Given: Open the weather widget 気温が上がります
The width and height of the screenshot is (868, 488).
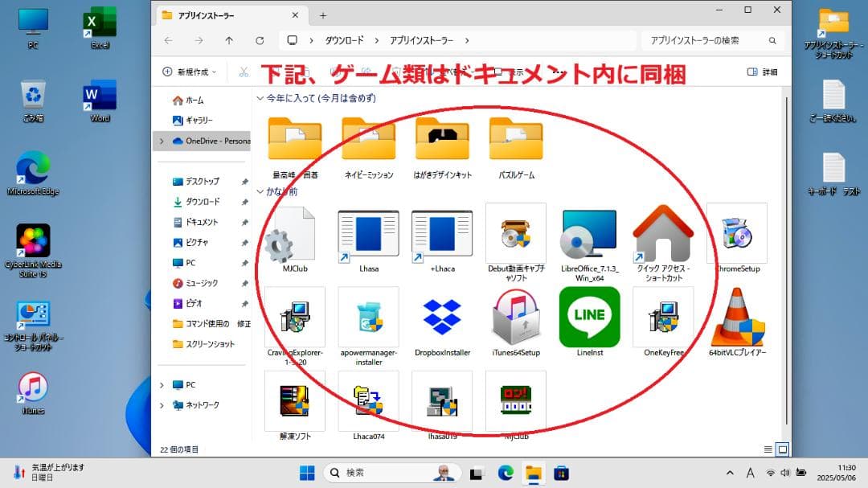Looking at the screenshot, I should (49, 473).
